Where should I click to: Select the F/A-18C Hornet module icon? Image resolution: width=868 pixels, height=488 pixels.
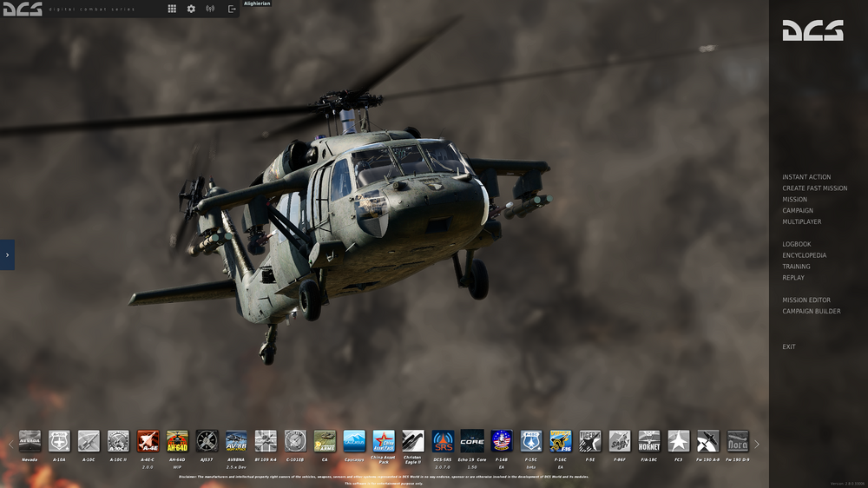click(649, 441)
